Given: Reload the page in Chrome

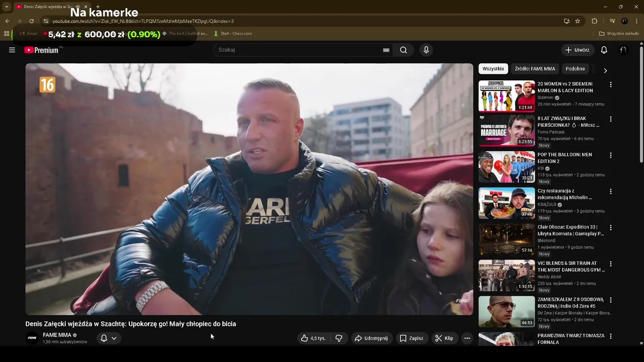Looking at the screenshot, I should [31, 21].
